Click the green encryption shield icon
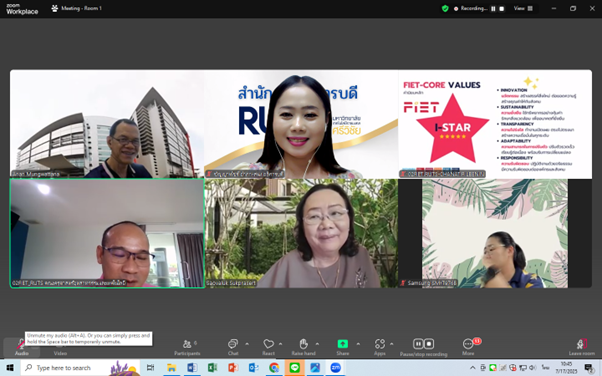This screenshot has width=602, height=376. (x=445, y=8)
